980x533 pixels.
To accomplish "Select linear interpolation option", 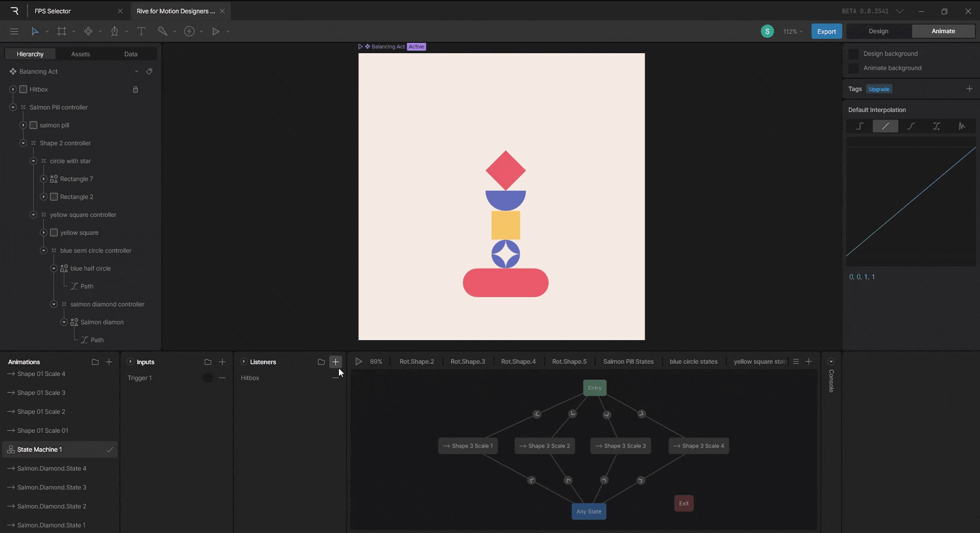I will (885, 126).
